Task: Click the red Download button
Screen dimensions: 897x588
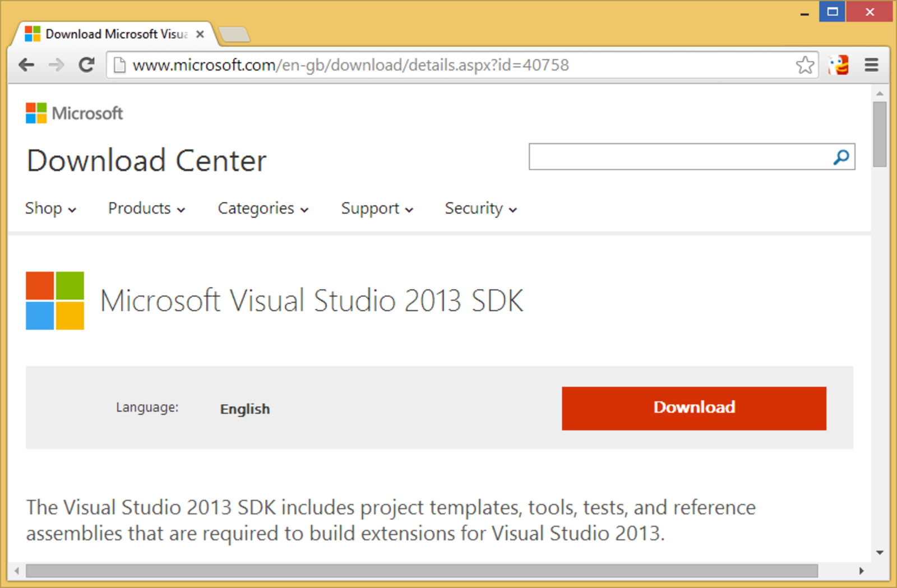Action: click(694, 408)
